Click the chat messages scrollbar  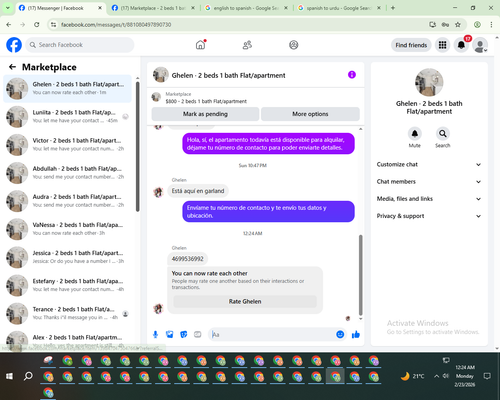[360, 275]
